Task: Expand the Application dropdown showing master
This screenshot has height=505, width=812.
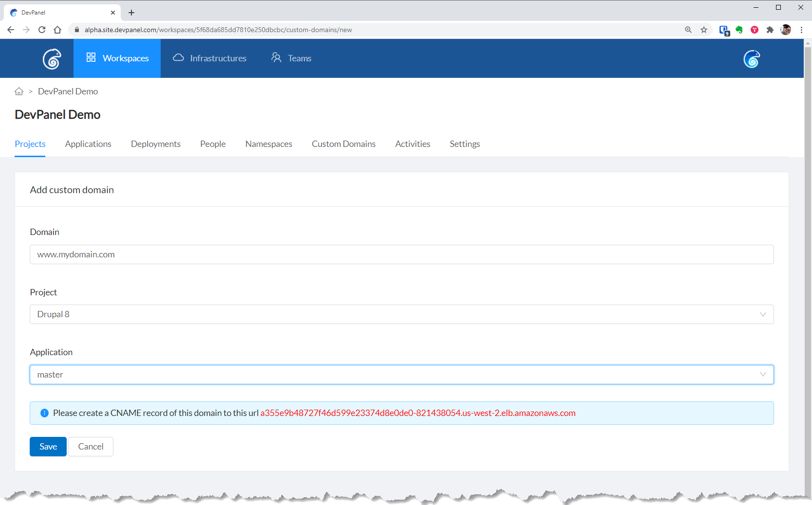Action: click(402, 375)
